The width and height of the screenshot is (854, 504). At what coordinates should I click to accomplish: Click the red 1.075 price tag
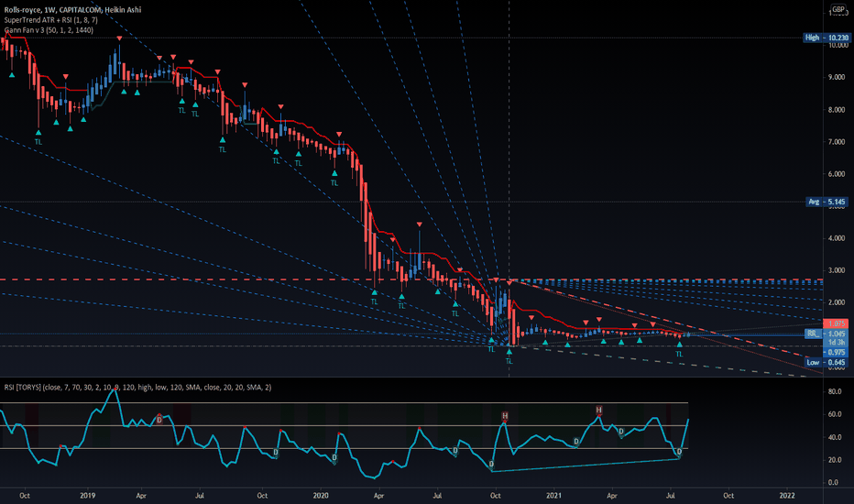tap(836, 323)
